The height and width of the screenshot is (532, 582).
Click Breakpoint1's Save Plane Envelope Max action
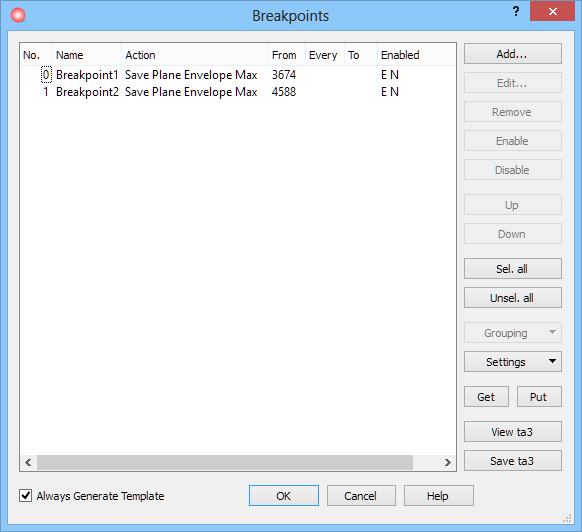[x=191, y=75]
